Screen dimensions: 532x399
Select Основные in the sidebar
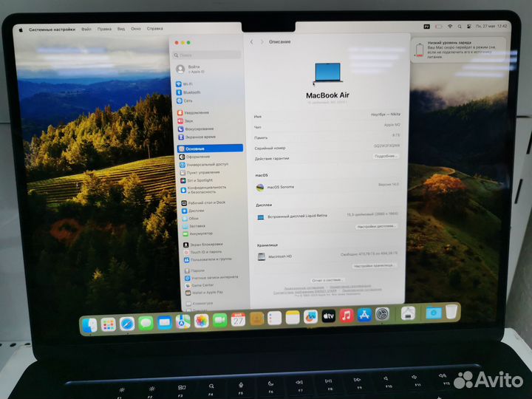coord(210,149)
